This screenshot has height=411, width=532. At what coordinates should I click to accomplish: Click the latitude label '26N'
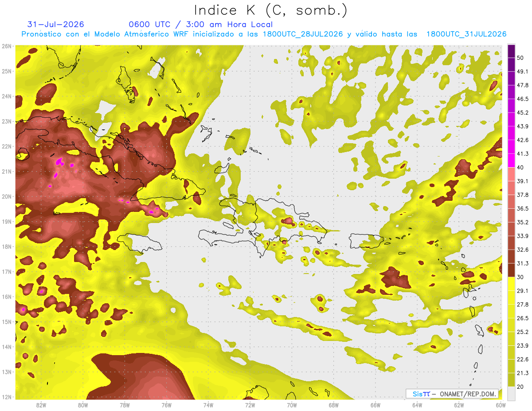coord(7,46)
